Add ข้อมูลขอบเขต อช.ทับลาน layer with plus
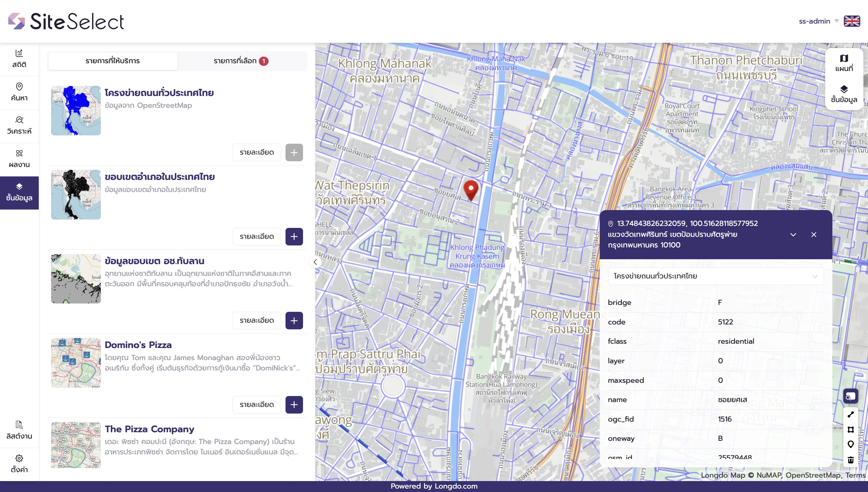 [x=294, y=320]
